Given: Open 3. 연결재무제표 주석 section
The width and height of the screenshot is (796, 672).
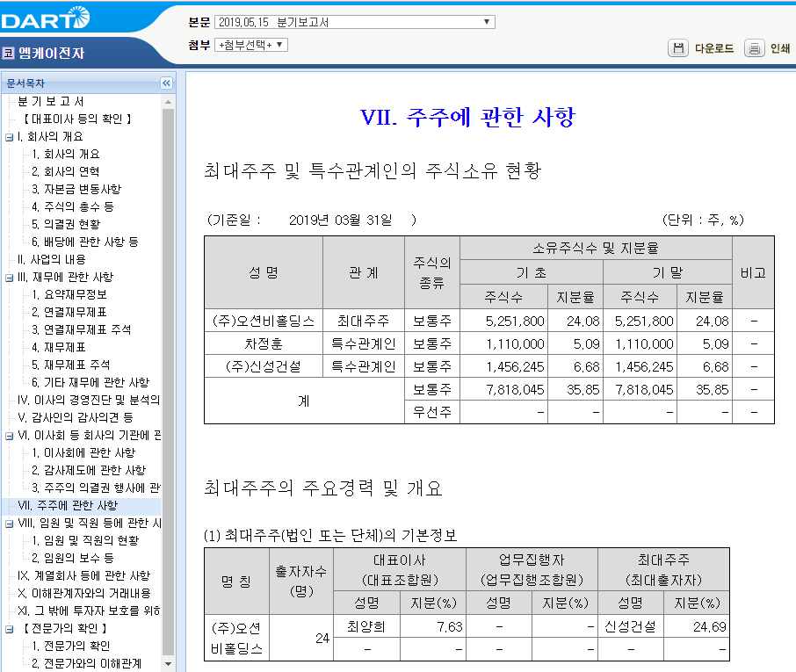Looking at the screenshot, I should 81,329.
